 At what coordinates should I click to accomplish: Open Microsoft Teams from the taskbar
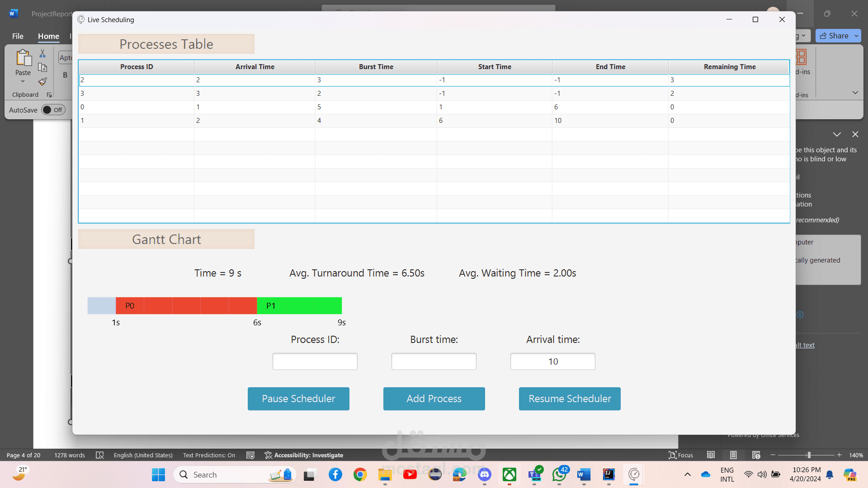[x=535, y=474]
